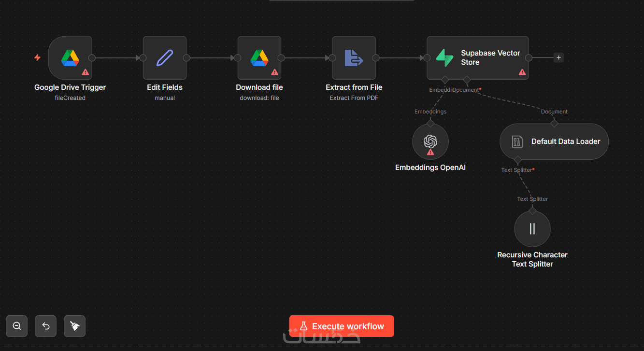
Task: Click Google Drive Trigger output connector
Action: coord(92,58)
